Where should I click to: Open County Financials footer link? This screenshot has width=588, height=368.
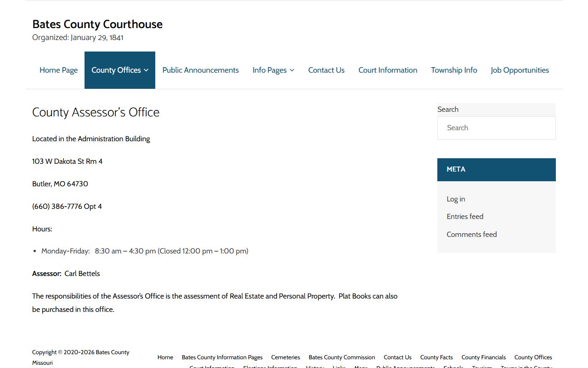tap(483, 357)
